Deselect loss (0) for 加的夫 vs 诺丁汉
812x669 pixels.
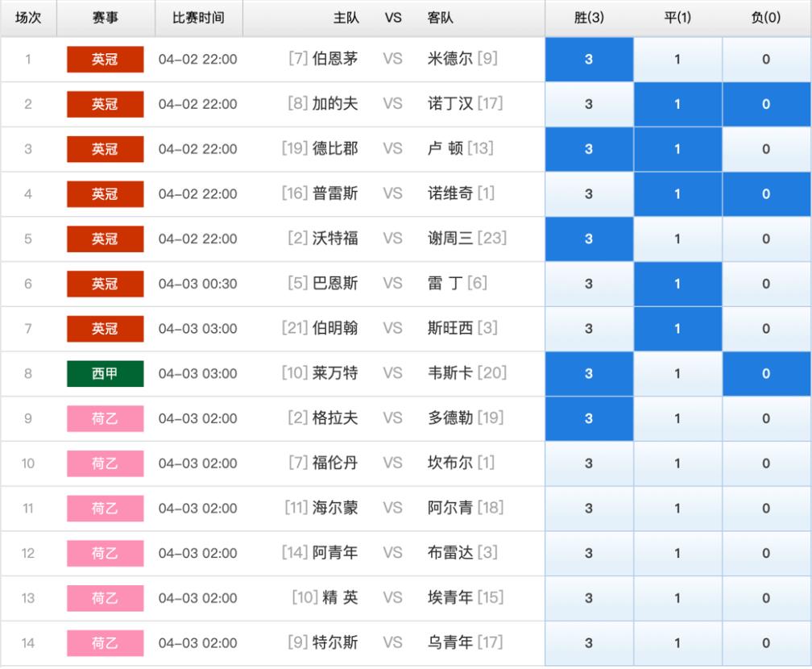(x=766, y=104)
